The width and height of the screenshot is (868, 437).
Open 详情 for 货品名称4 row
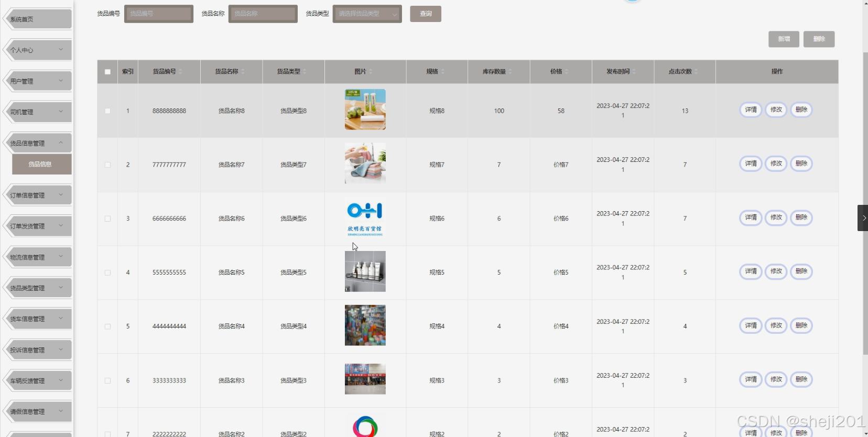pyautogui.click(x=751, y=325)
